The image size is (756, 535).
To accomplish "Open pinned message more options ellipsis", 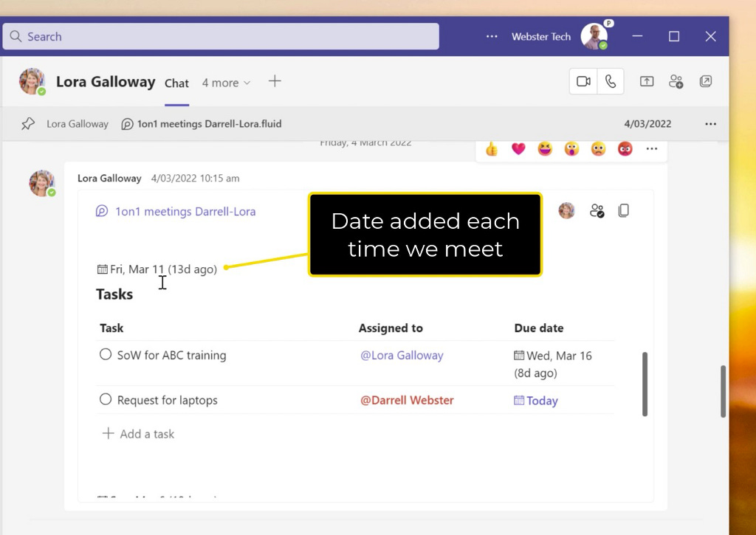I will tap(711, 124).
